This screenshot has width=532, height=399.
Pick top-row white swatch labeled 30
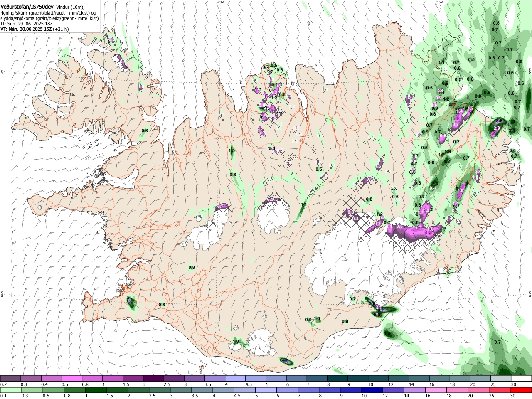tap(520, 379)
